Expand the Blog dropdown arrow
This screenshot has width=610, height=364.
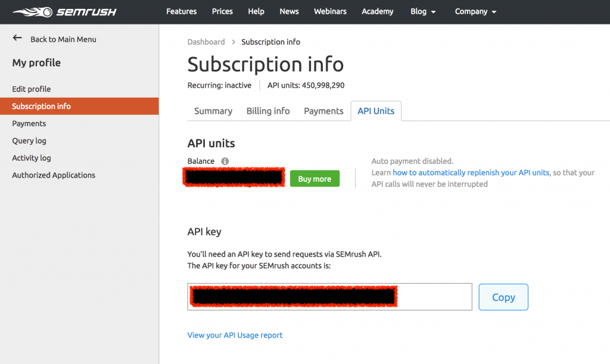tap(434, 12)
